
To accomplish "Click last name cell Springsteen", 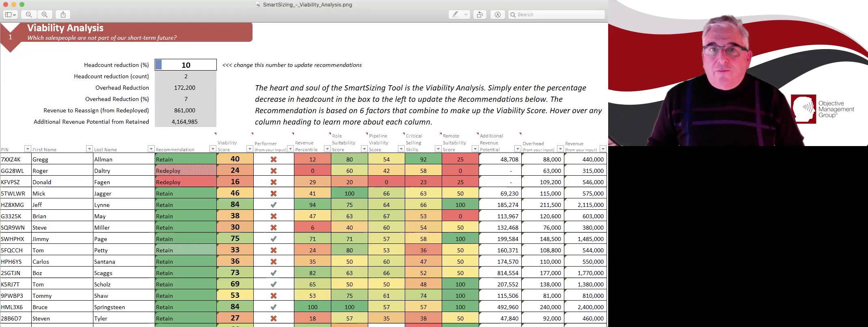I will (124, 307).
